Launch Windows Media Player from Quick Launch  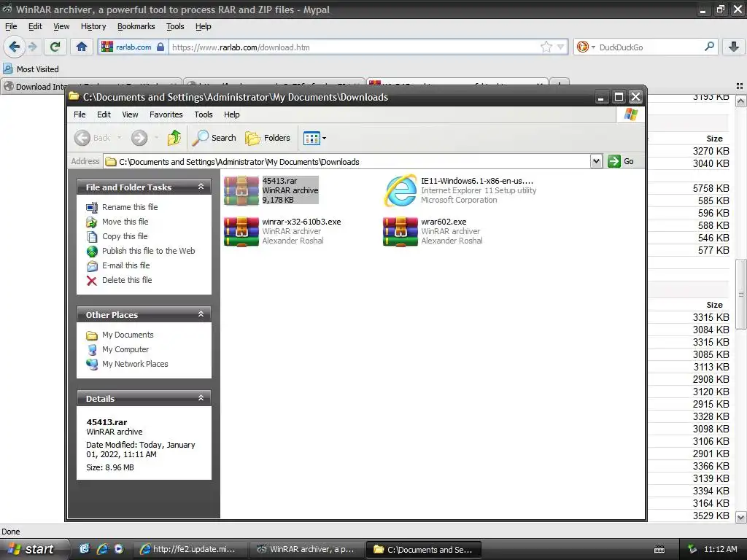click(x=119, y=549)
